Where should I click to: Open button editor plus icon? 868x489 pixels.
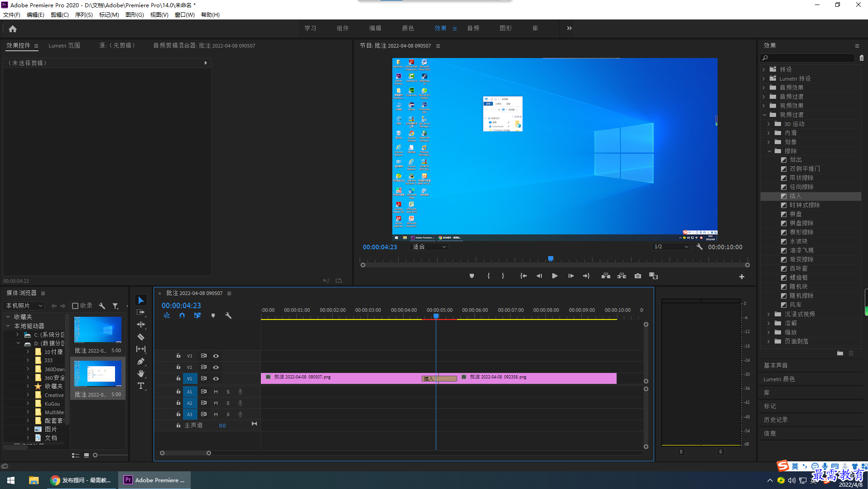[x=742, y=276]
